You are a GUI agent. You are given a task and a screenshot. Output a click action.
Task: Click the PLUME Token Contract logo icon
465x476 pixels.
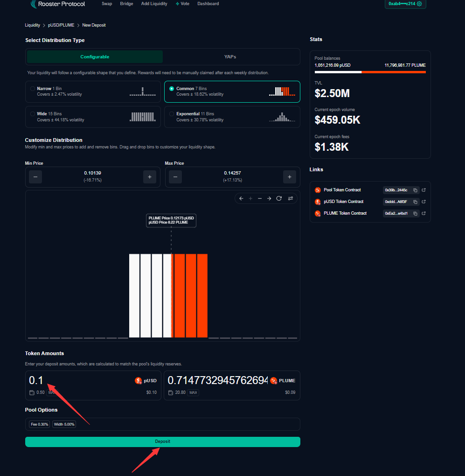pyautogui.click(x=318, y=213)
